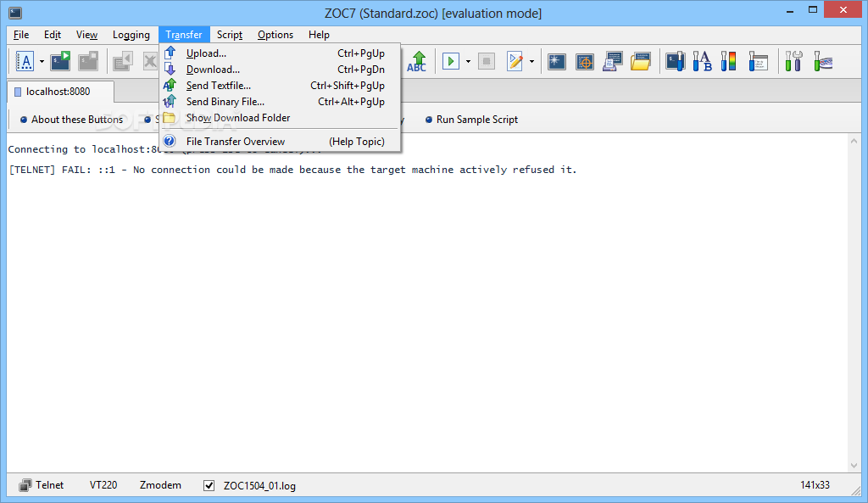Open the Help menu
The image size is (868, 503).
(x=319, y=34)
